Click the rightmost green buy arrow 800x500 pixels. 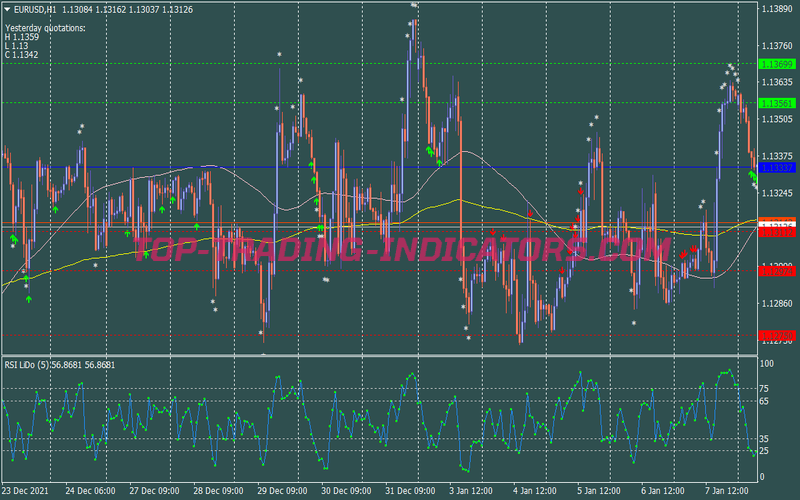point(752,175)
